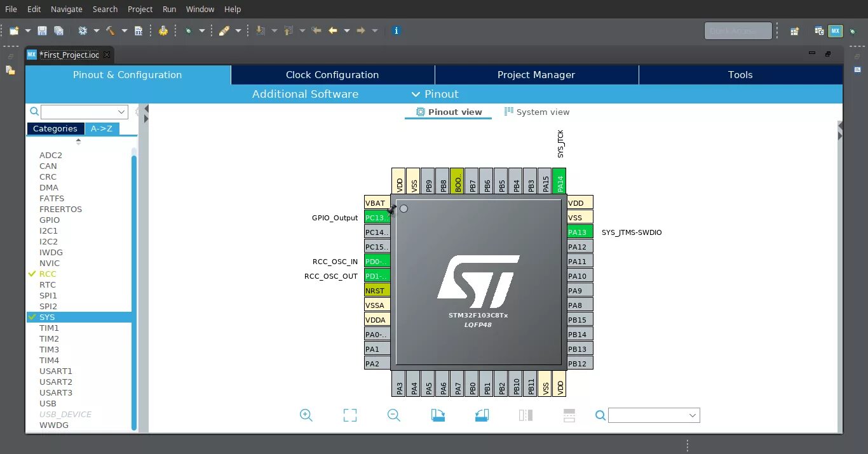Select the Categories tab
This screenshot has width=868, height=454.
(x=55, y=128)
